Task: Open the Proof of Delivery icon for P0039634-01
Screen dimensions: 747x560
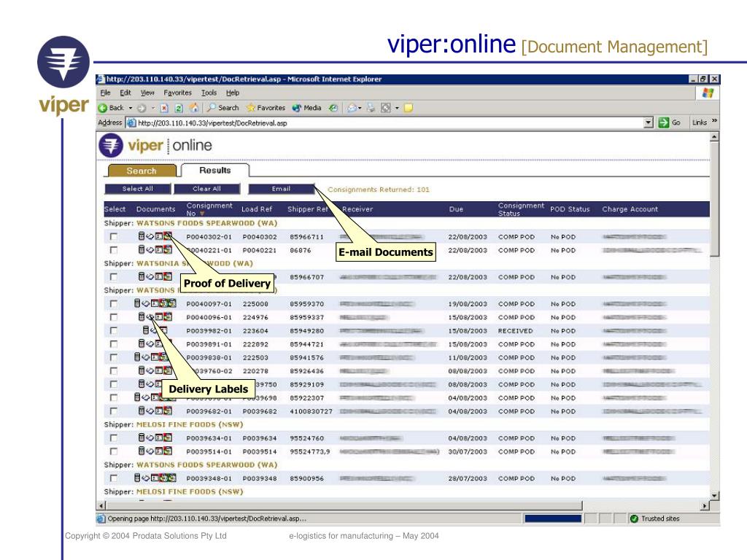Action: point(168,437)
